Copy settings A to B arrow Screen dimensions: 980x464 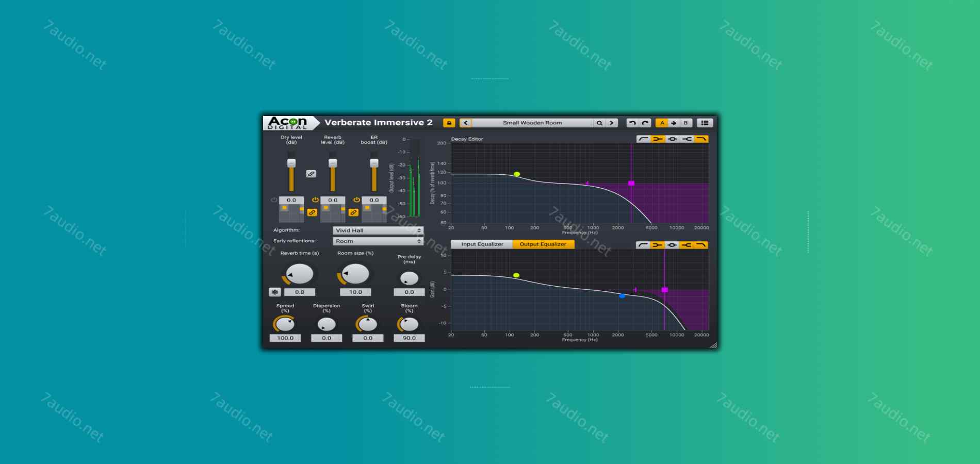(674, 123)
